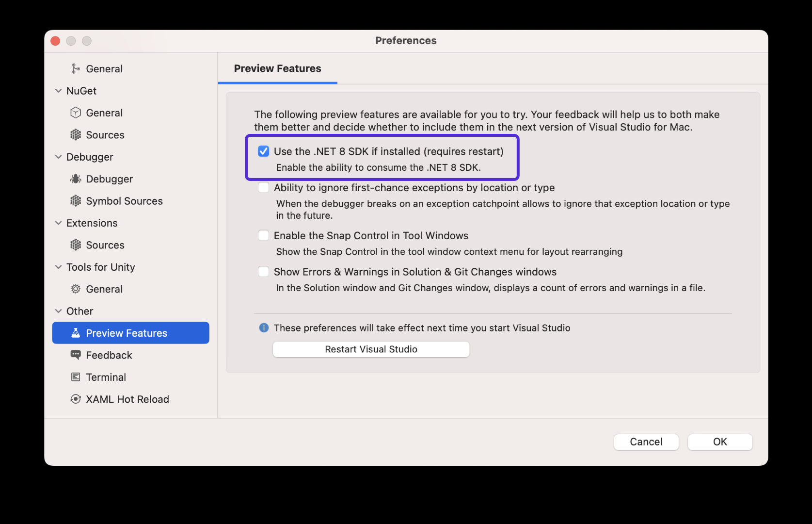The image size is (812, 524).
Task: Click the version control General branch icon
Action: click(76, 69)
